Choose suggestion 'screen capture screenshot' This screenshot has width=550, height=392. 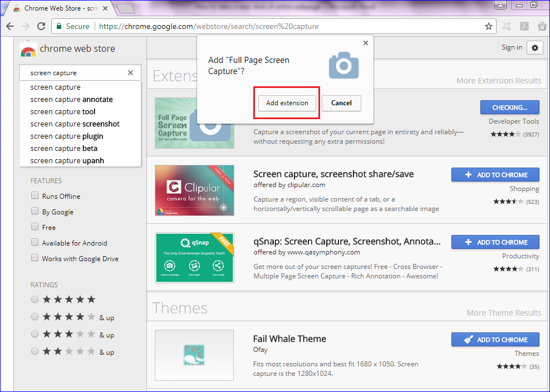[80, 124]
